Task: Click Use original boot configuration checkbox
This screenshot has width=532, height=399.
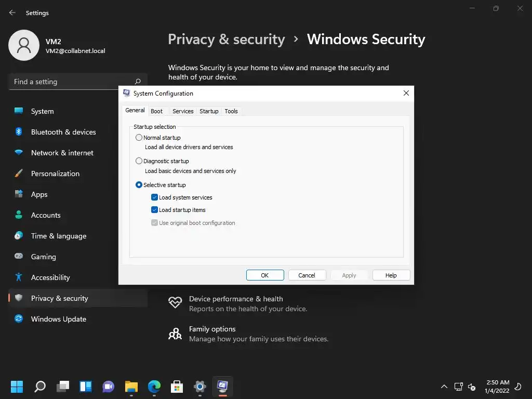Action: pos(154,222)
